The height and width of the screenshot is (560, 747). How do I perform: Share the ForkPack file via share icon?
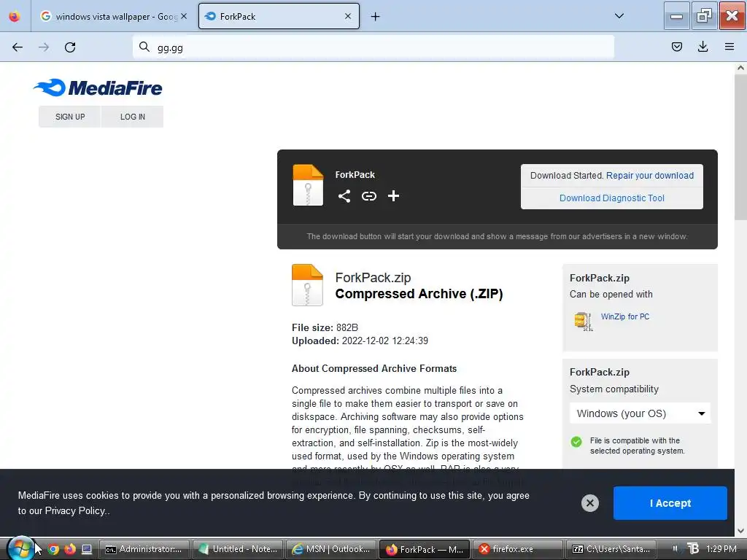(x=344, y=196)
